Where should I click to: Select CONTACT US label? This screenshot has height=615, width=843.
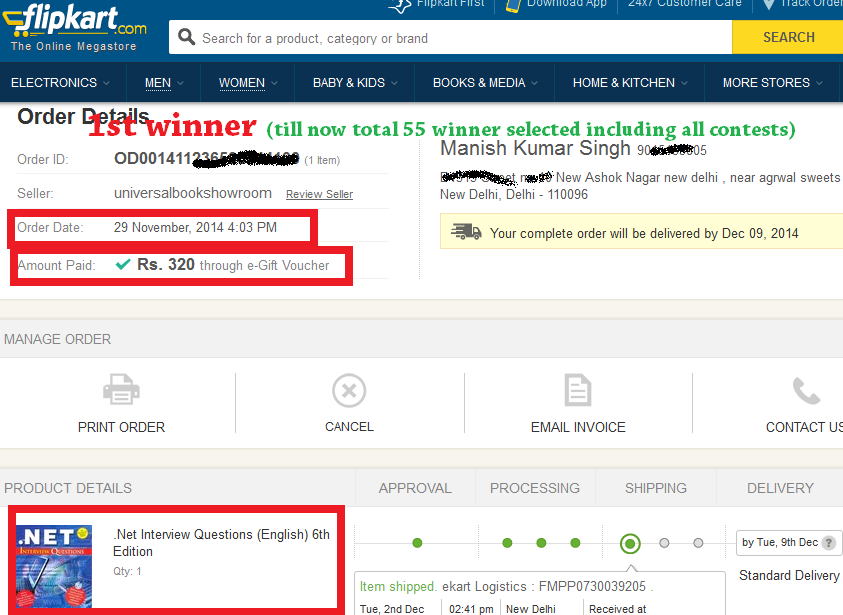[x=804, y=427]
